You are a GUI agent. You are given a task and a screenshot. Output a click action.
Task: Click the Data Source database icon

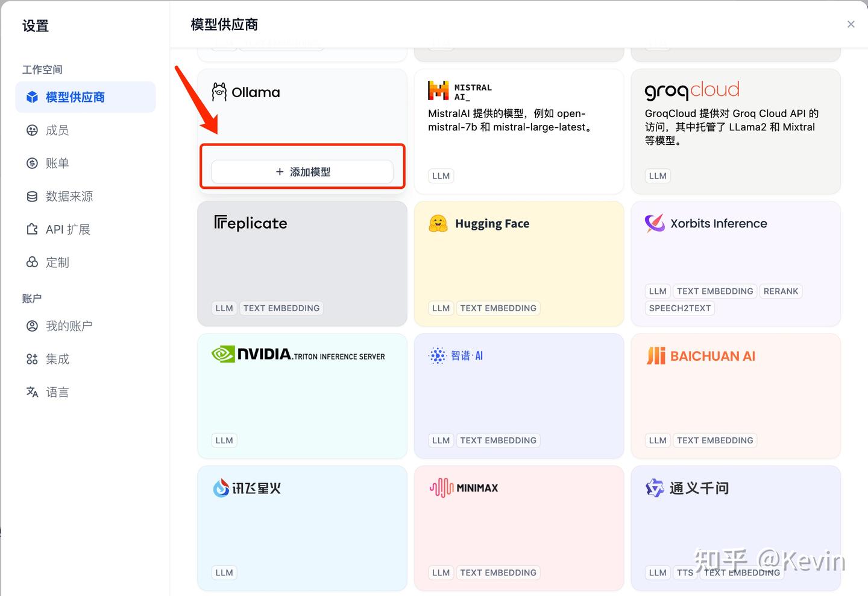point(32,197)
